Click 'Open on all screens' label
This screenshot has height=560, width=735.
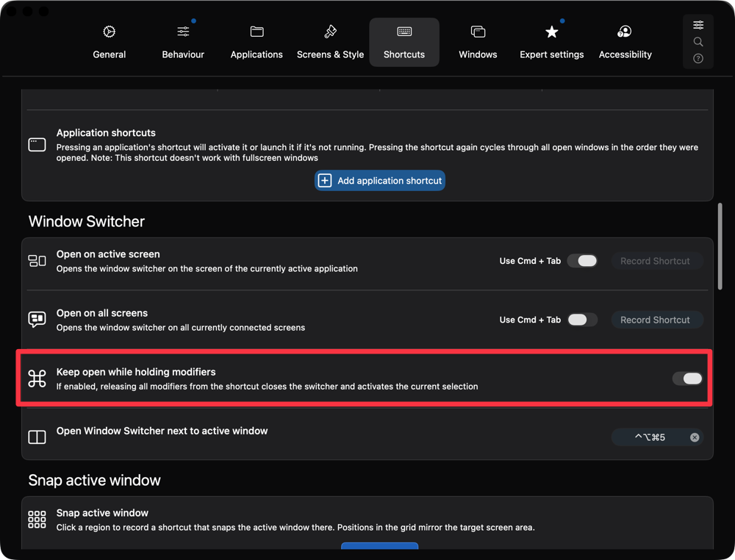[102, 313]
